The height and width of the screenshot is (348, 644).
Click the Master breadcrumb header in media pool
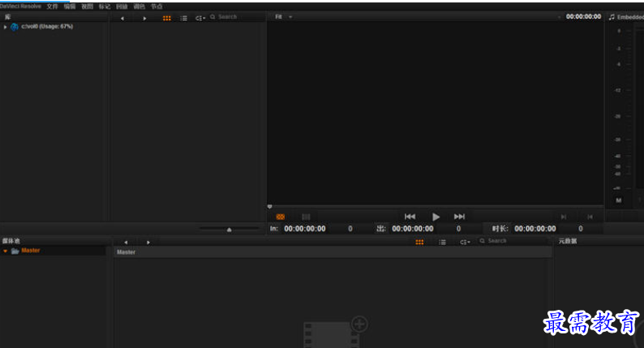pos(126,251)
